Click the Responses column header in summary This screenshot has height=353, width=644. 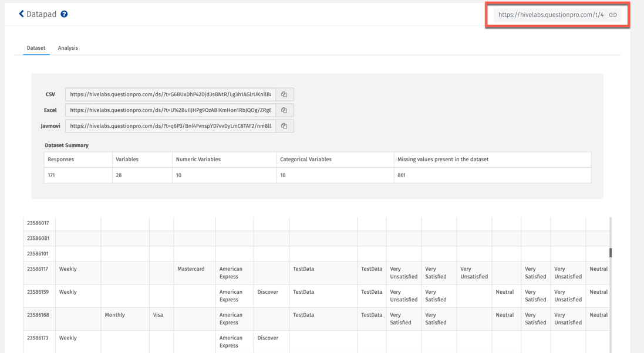61,159
